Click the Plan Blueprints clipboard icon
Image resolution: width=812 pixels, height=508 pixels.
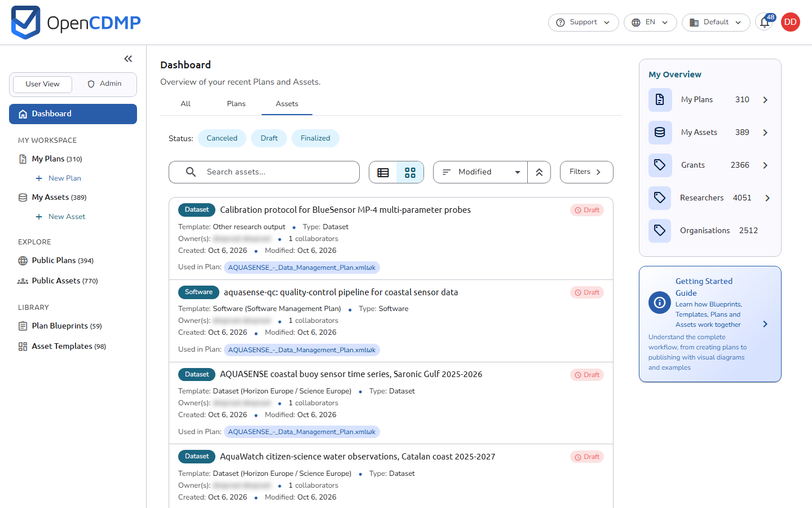(23, 326)
